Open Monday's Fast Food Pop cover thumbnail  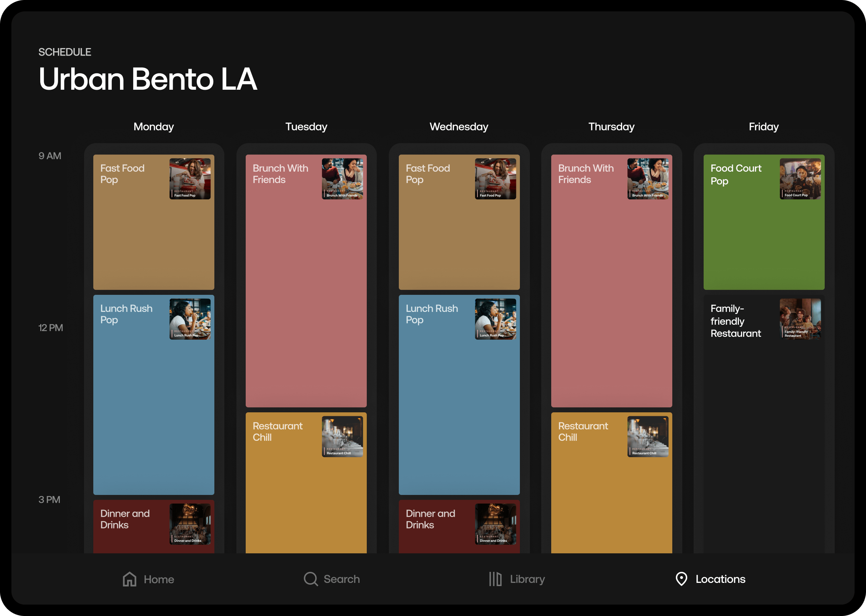coord(190,179)
